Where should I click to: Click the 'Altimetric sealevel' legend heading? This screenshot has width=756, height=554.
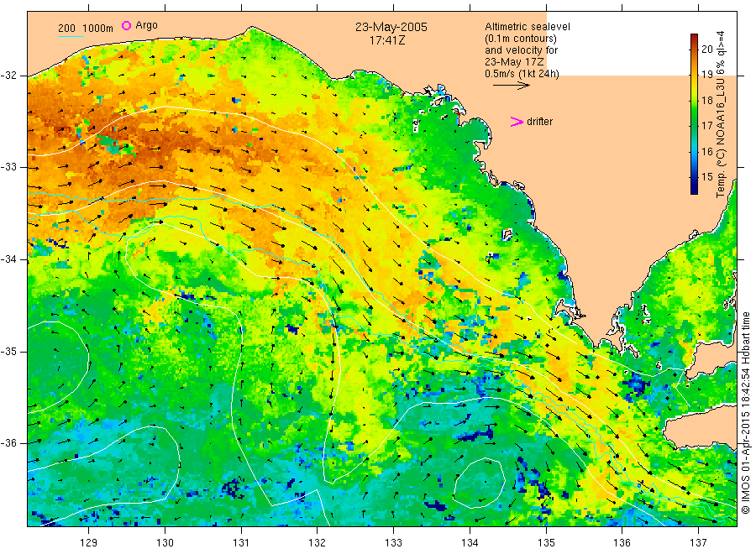point(528,27)
